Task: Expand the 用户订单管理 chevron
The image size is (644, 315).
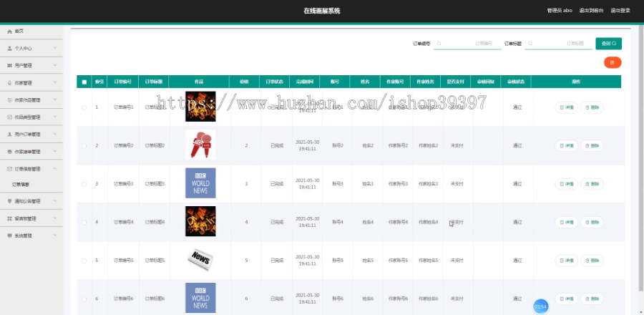Action: click(x=55, y=134)
